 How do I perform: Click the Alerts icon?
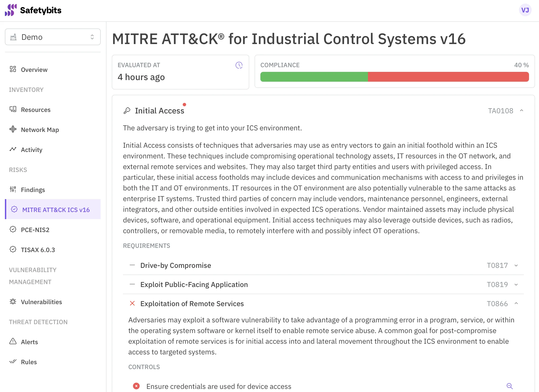click(13, 341)
